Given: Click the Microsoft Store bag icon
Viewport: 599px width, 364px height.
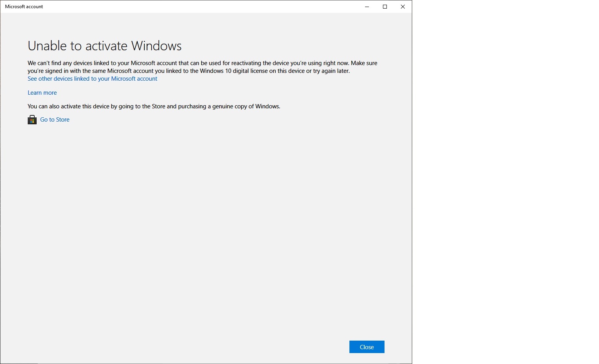Looking at the screenshot, I should pos(32,120).
